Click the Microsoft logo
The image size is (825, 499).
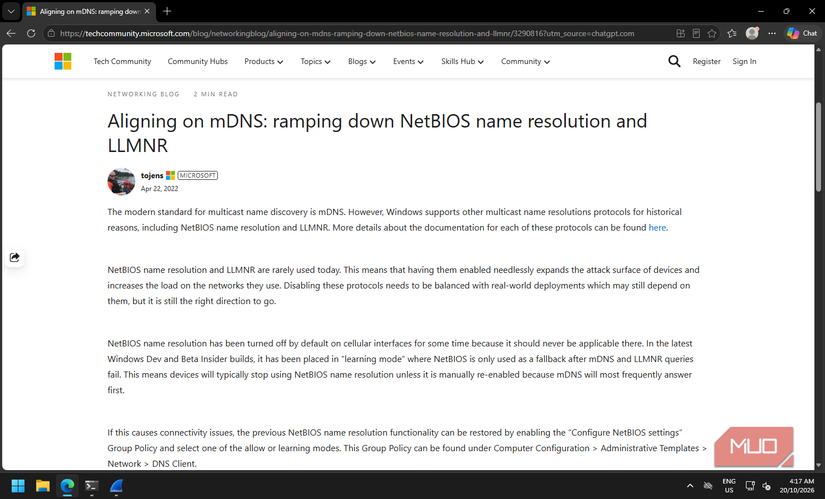63,61
